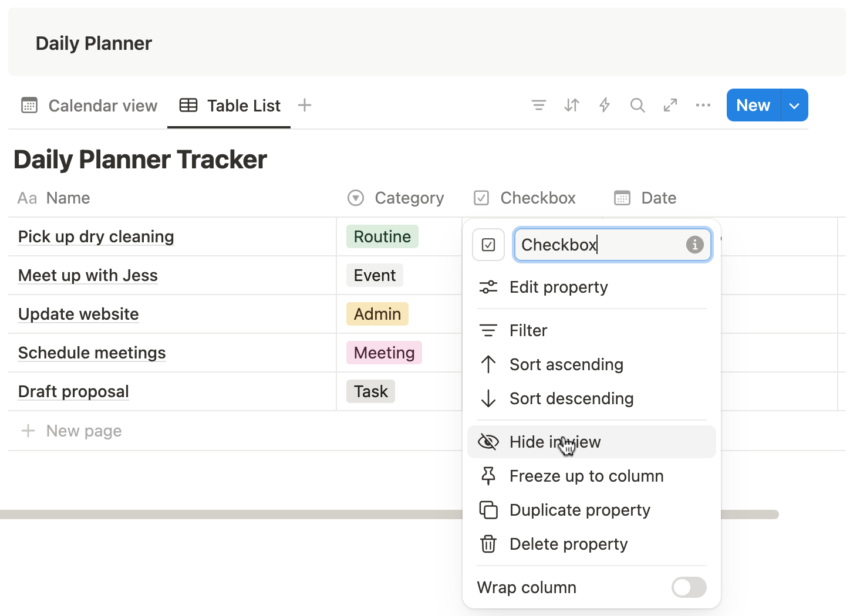Expand the New button dropdown arrow

pos(794,106)
